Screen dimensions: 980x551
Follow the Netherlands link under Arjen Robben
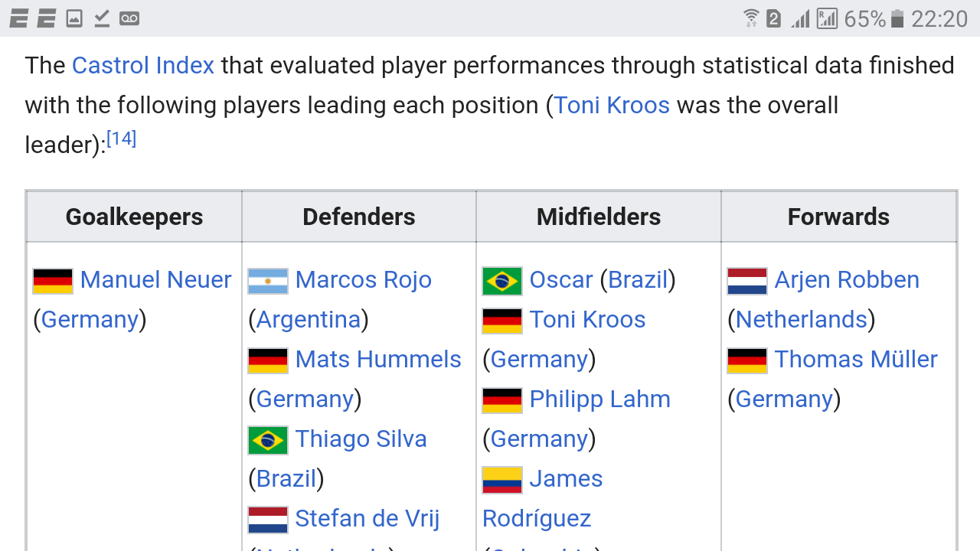point(802,320)
